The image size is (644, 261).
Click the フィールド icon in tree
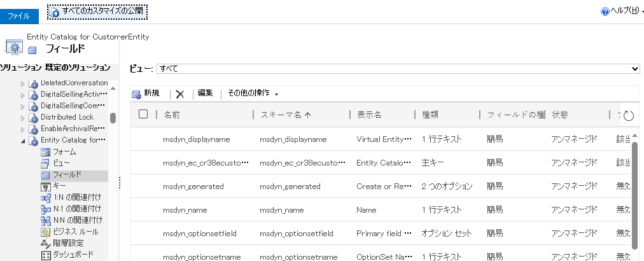45,176
